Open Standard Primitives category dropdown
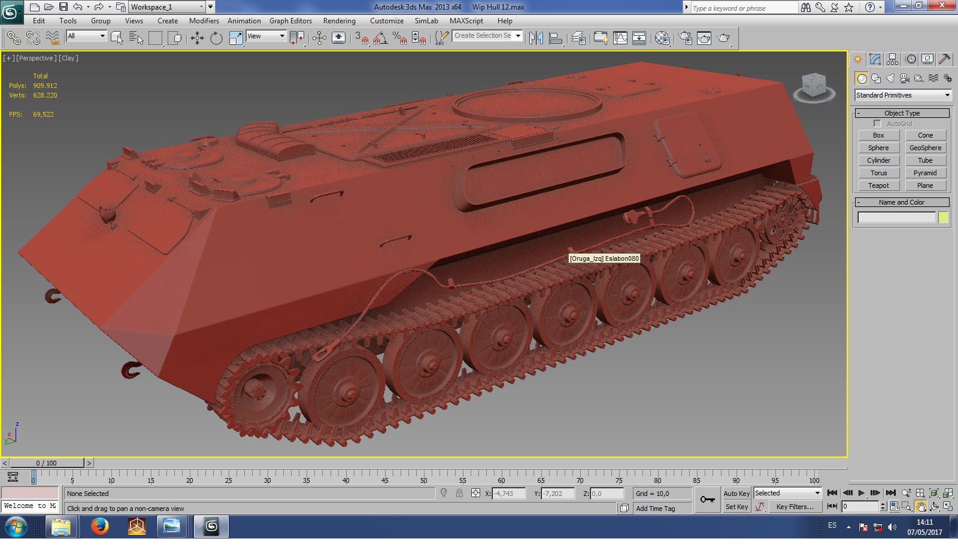The image size is (958, 560). pos(903,95)
